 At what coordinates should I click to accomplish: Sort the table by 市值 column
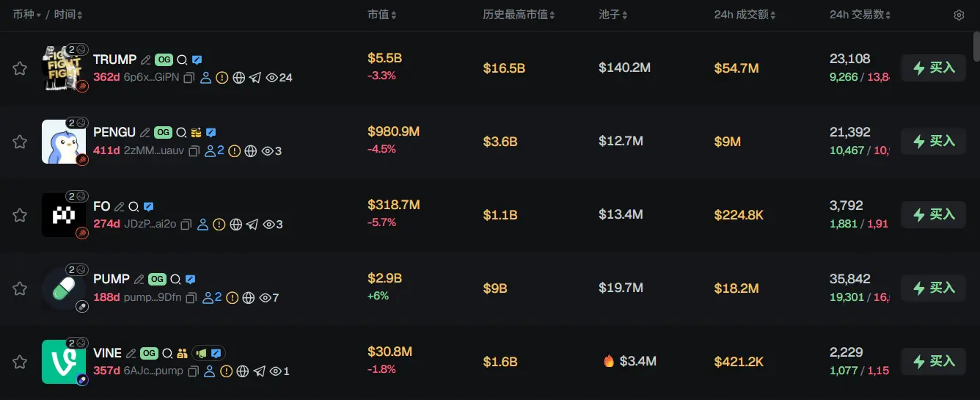point(382,15)
